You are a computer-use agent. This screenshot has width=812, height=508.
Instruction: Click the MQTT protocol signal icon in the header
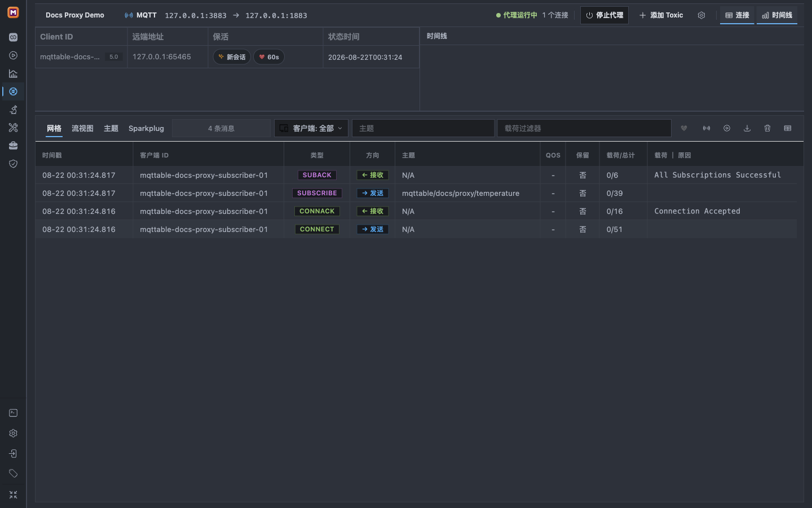(x=129, y=15)
